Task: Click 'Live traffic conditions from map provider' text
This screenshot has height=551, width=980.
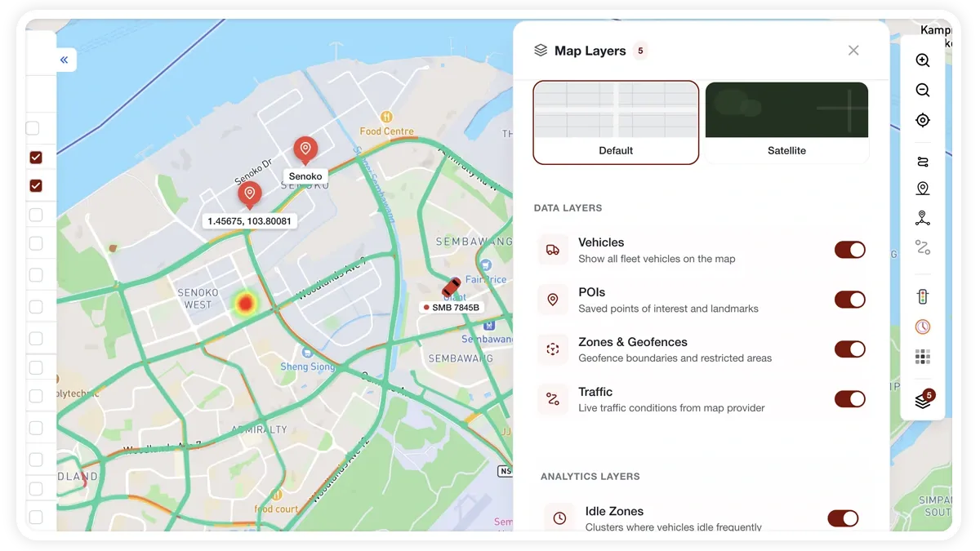Action: click(x=671, y=408)
